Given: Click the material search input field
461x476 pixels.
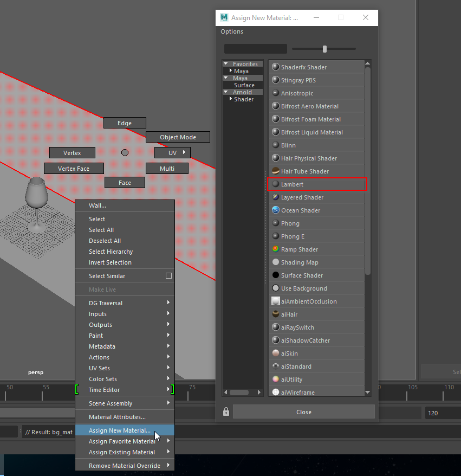Looking at the screenshot, I should point(256,49).
